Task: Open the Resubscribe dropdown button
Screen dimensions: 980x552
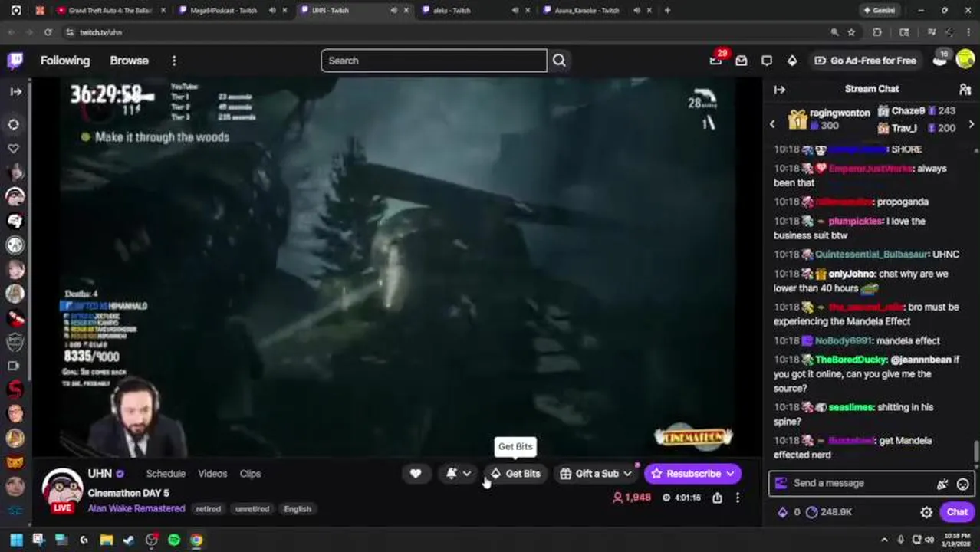Action: (693, 474)
